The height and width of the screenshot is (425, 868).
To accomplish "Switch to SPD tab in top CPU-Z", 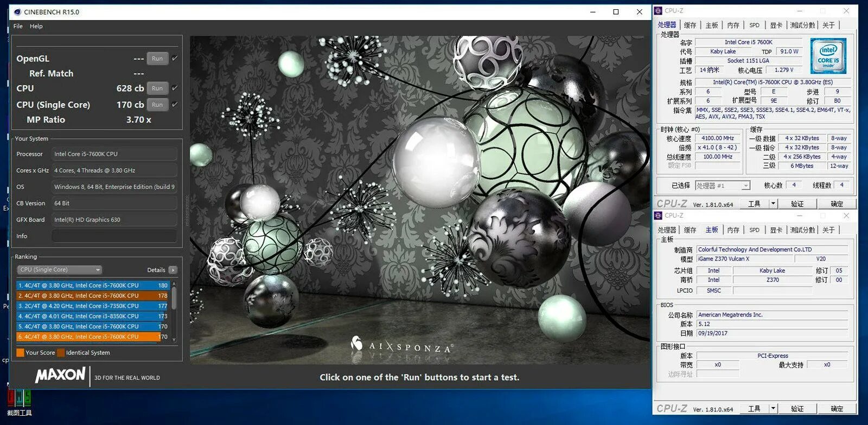I will click(755, 25).
